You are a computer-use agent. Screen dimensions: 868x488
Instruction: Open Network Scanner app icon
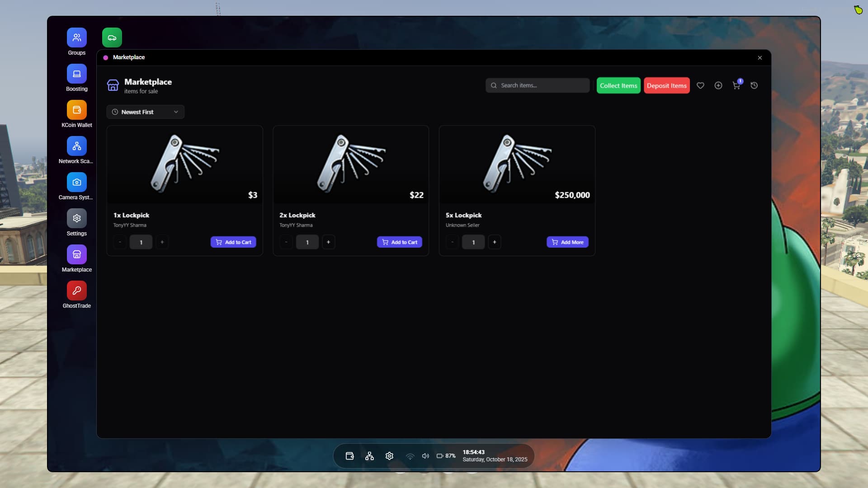click(76, 146)
